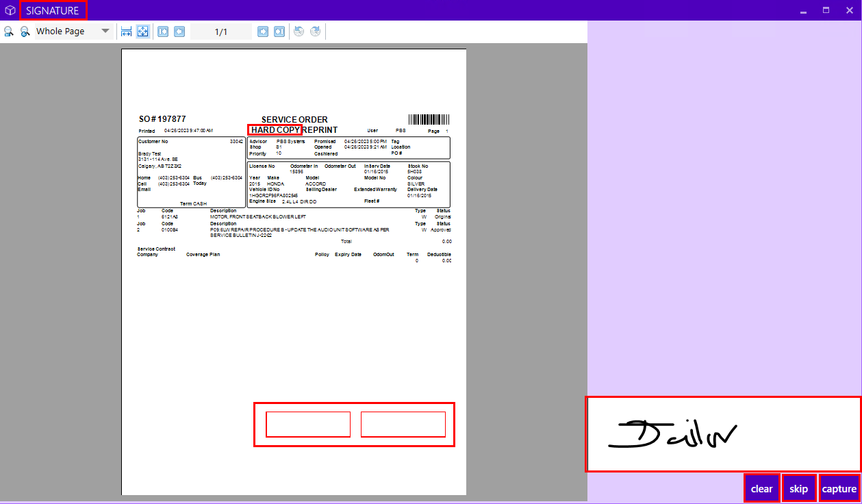Click the service order page preview

(x=294, y=272)
